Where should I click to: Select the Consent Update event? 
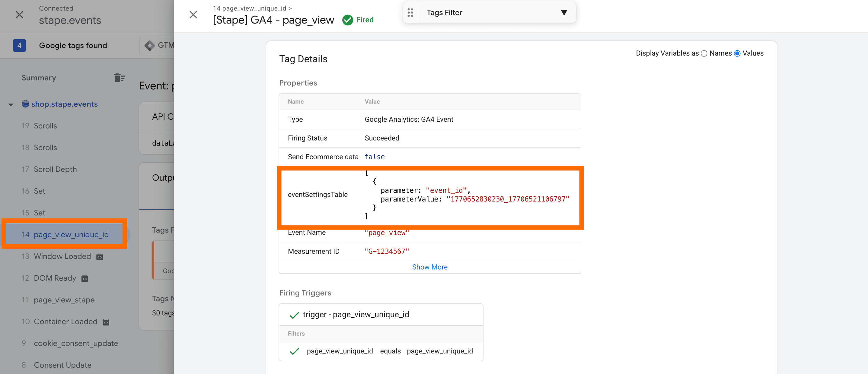pyautogui.click(x=63, y=365)
